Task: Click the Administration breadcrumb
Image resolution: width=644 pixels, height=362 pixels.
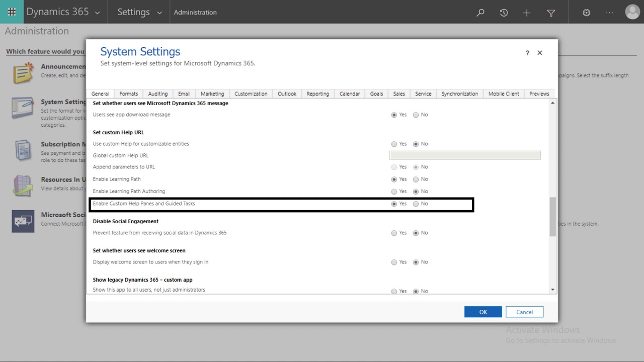Action: 195,13
